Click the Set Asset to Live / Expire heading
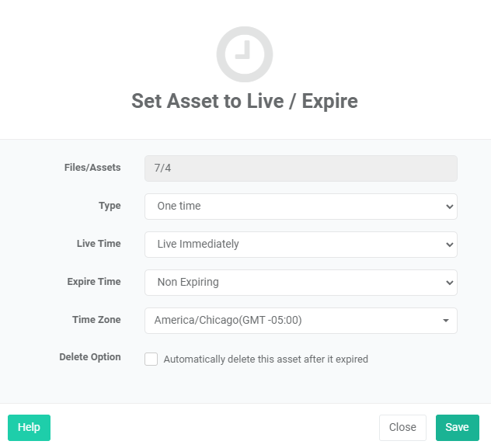Viewport: 491px width, 448px height. [245, 101]
